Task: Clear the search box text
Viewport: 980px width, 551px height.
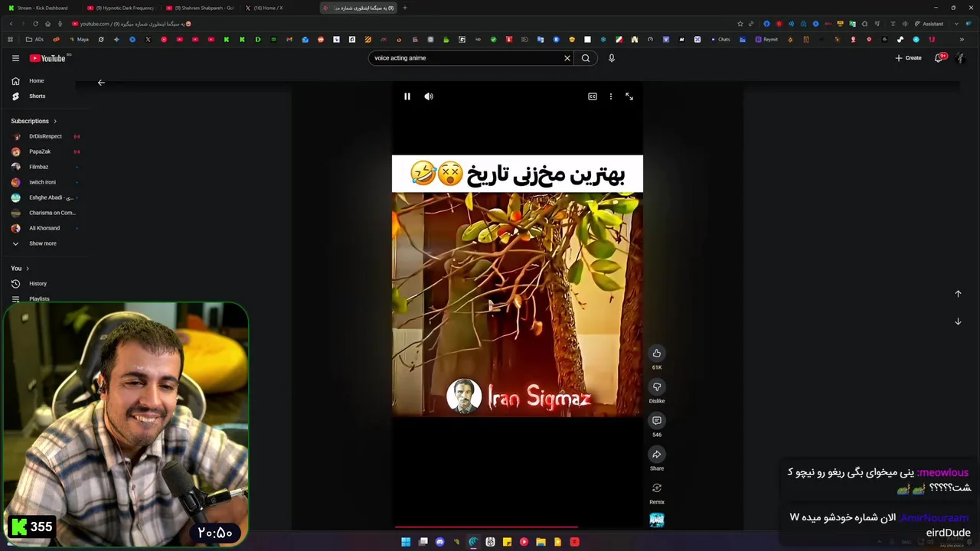Action: 567,58
